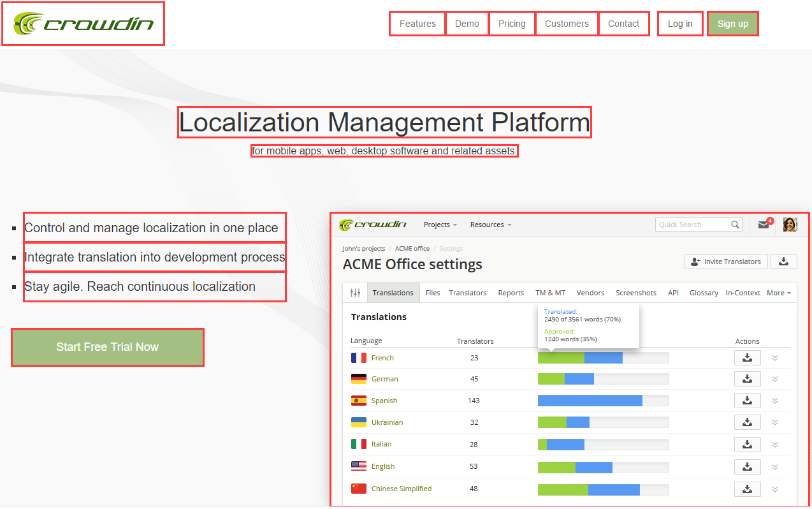
Task: Open the French language link
Action: [382, 358]
